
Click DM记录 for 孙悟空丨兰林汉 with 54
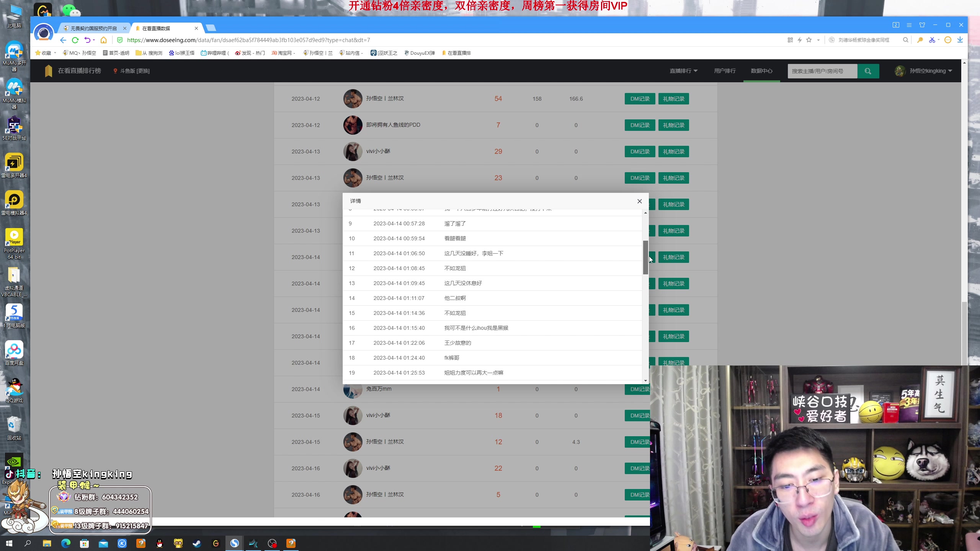(640, 99)
